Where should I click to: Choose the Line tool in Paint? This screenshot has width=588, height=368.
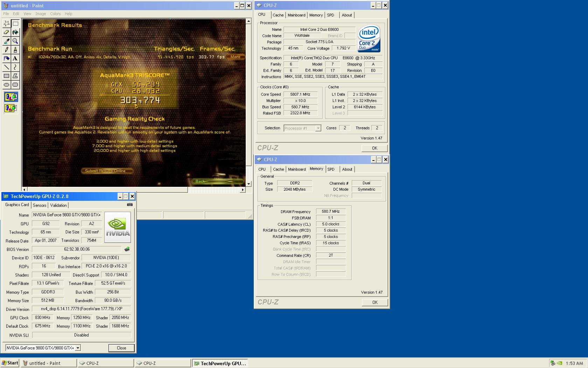click(x=7, y=67)
